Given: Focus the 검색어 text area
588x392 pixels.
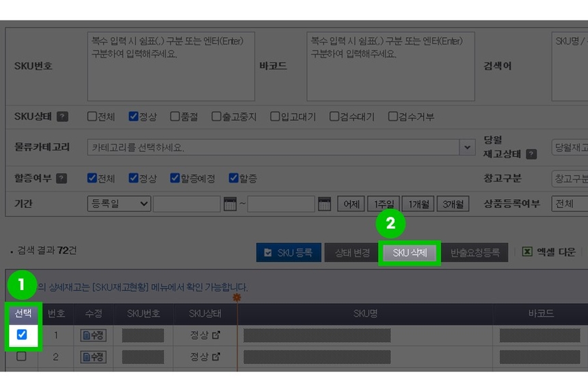Looking at the screenshot, I should click(x=570, y=66).
